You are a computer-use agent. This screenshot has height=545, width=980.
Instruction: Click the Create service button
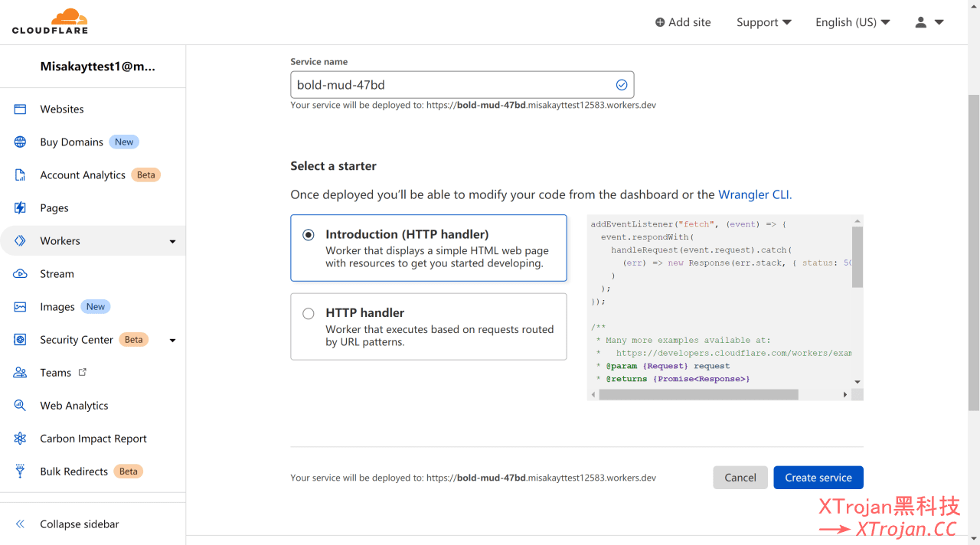[818, 478]
